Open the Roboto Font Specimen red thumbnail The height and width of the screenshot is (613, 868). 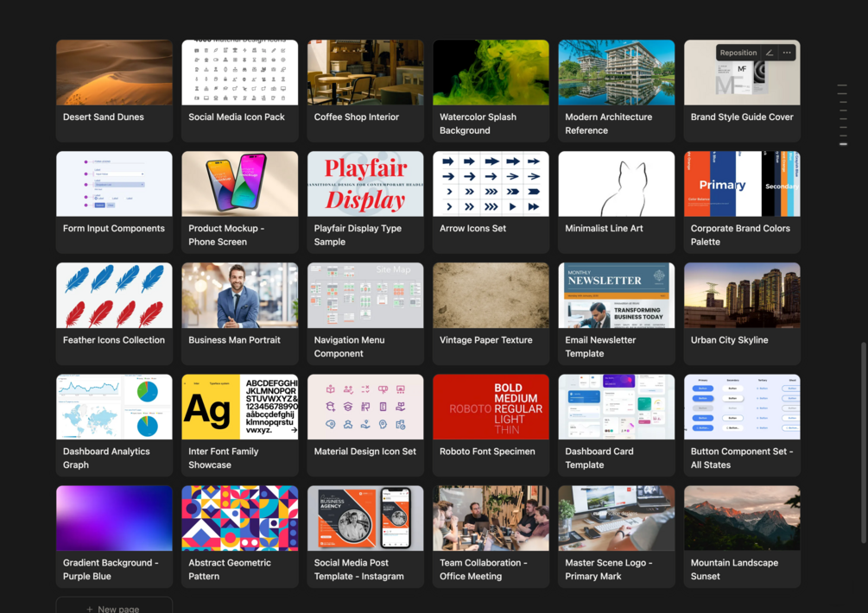[x=491, y=408]
